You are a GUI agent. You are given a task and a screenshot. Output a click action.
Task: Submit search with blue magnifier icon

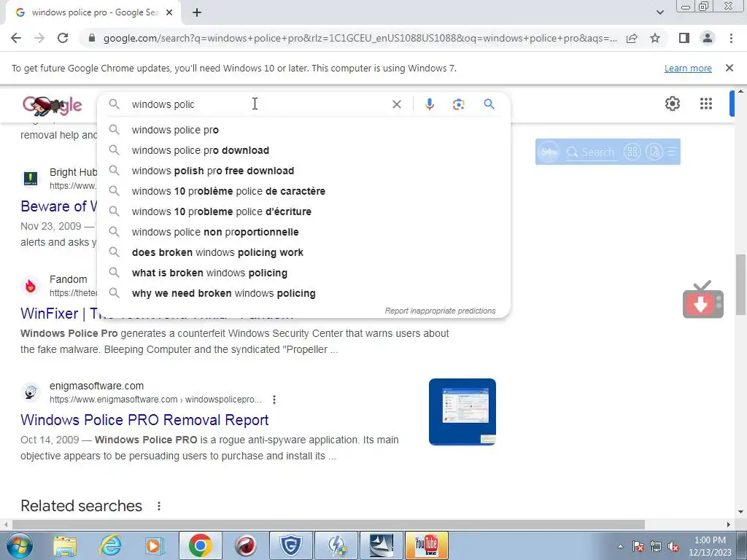pos(489,104)
